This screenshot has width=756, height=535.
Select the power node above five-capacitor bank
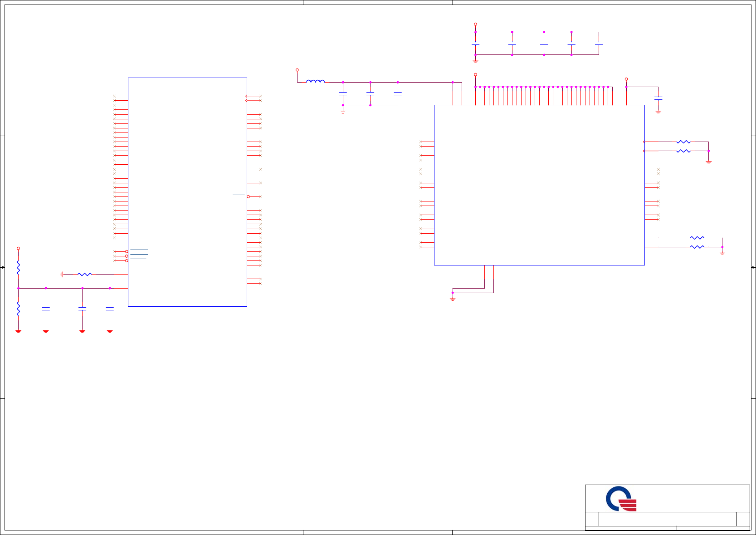[x=475, y=24]
